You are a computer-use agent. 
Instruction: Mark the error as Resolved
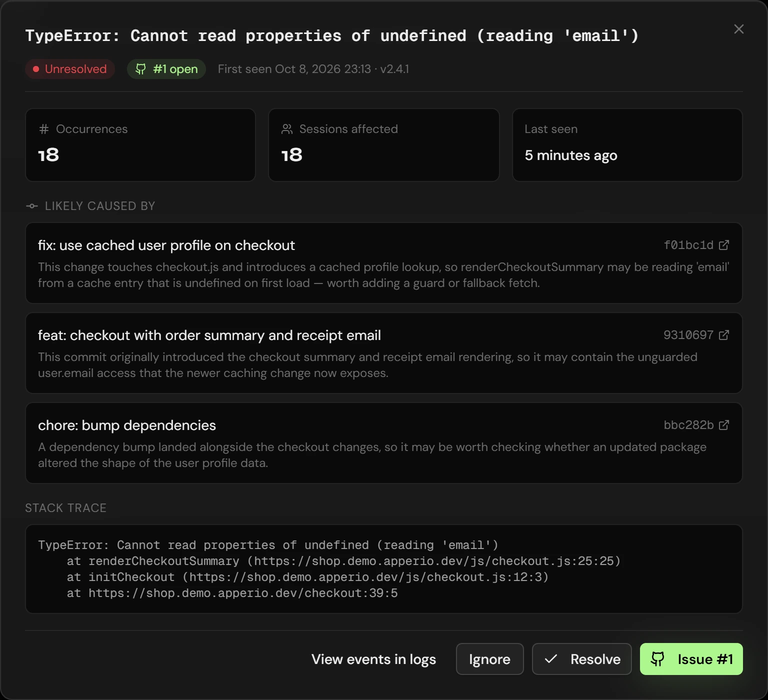(x=581, y=659)
